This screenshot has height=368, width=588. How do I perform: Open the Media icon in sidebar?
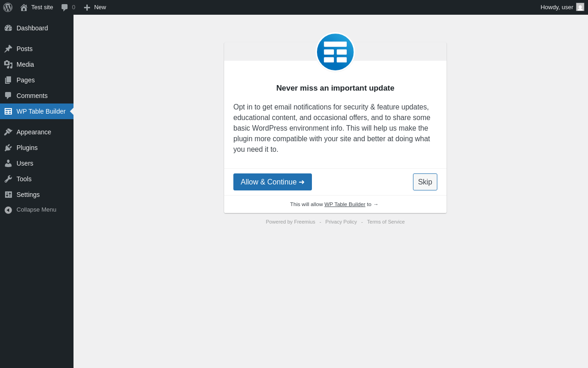coord(8,64)
